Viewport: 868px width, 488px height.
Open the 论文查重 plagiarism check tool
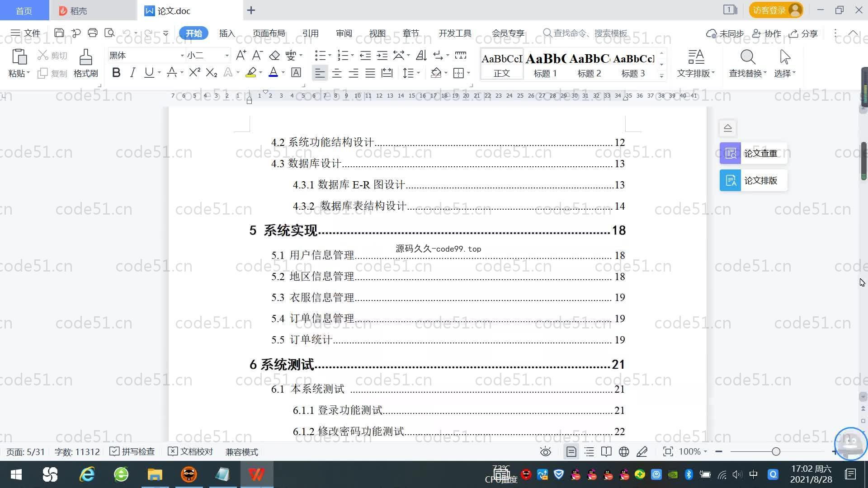tap(754, 153)
